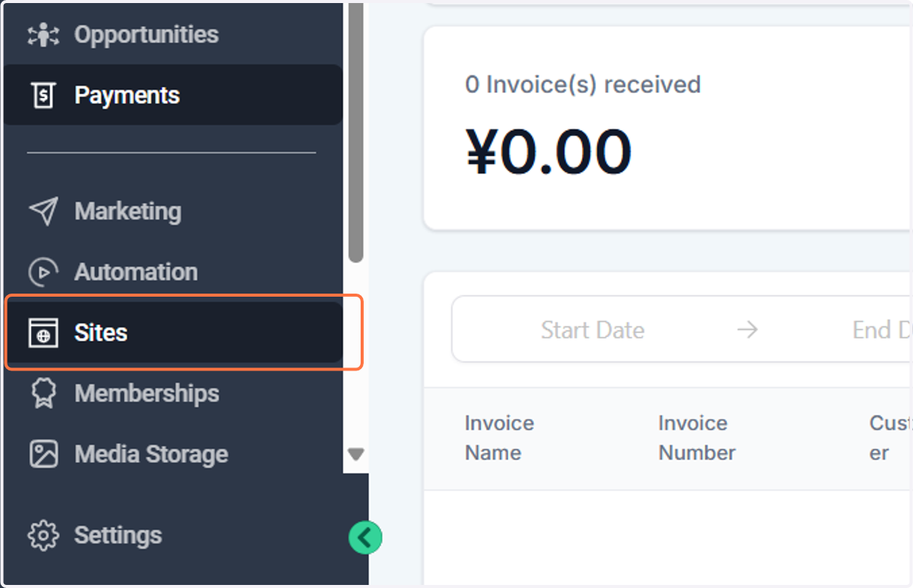
Task: Sort by Invoice Number column header
Action: click(697, 437)
